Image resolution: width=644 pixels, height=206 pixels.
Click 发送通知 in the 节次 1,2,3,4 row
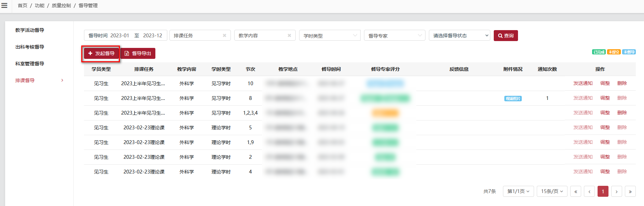tap(583, 113)
